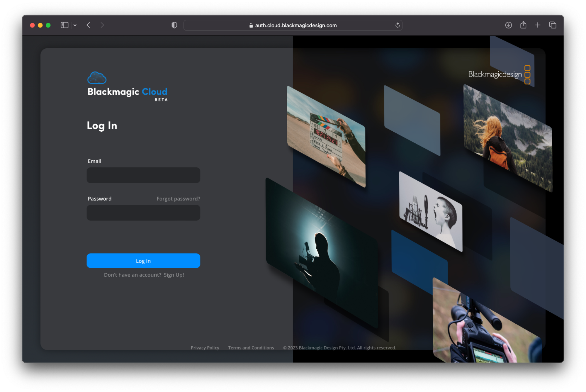Click the lock icon in address bar
586x392 pixels.
[251, 26]
